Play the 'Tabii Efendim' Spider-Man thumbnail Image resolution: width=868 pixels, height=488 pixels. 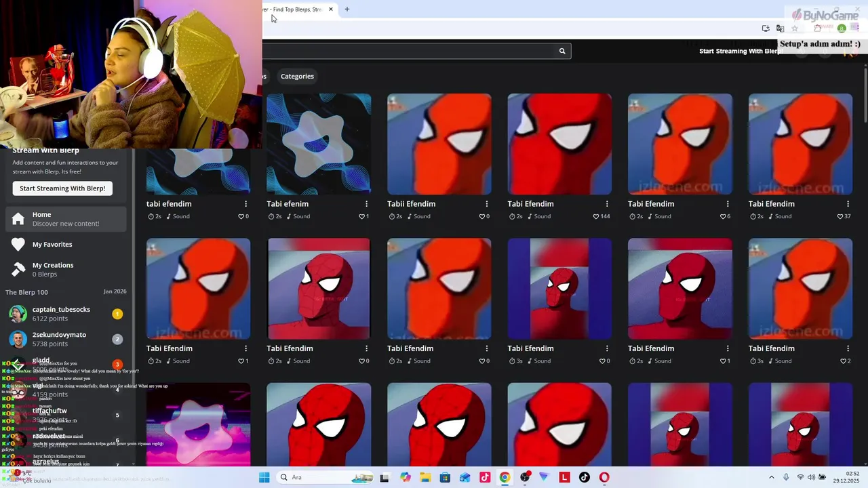coord(439,144)
